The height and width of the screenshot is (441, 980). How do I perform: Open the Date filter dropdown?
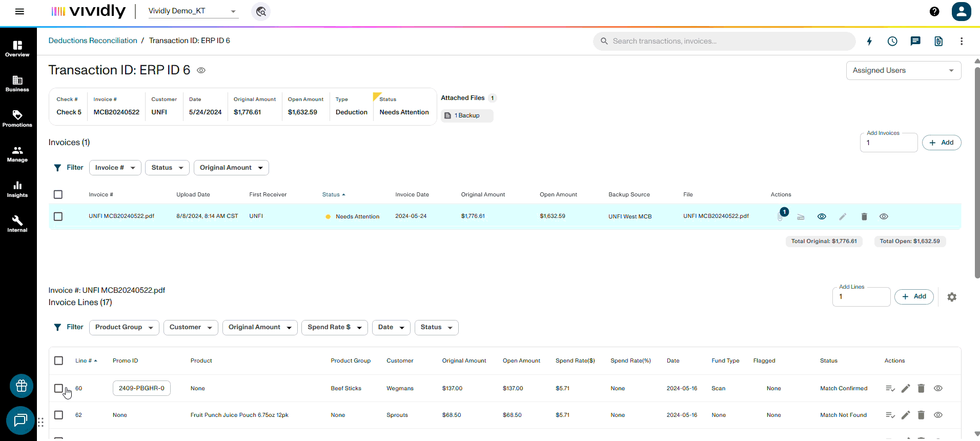pyautogui.click(x=391, y=327)
